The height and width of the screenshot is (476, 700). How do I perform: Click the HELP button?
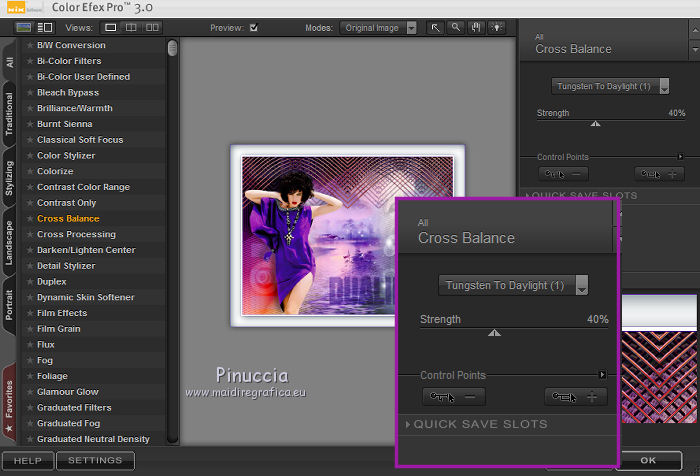pyautogui.click(x=28, y=460)
